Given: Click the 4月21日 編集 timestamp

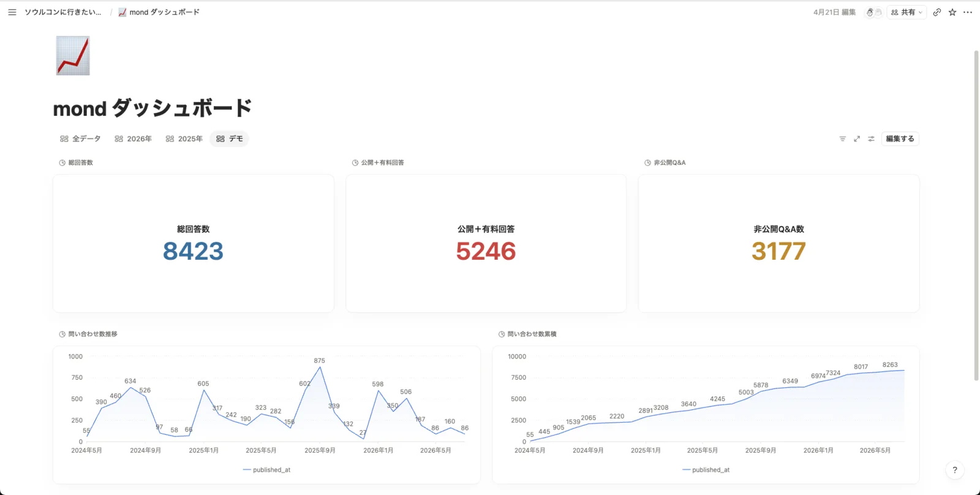Looking at the screenshot, I should [x=834, y=12].
